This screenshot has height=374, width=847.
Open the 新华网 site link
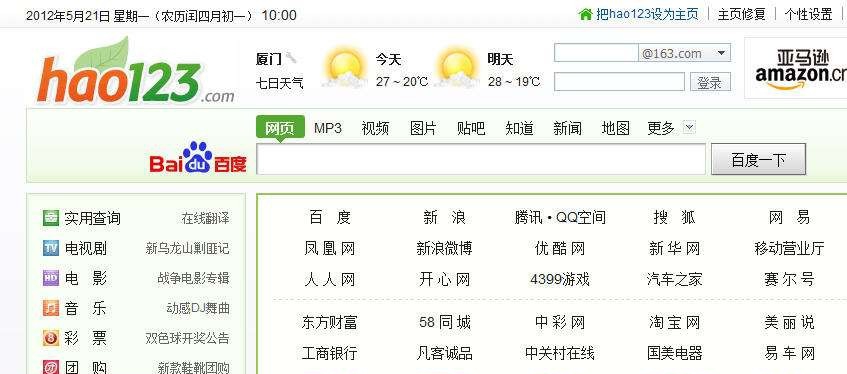click(x=674, y=249)
